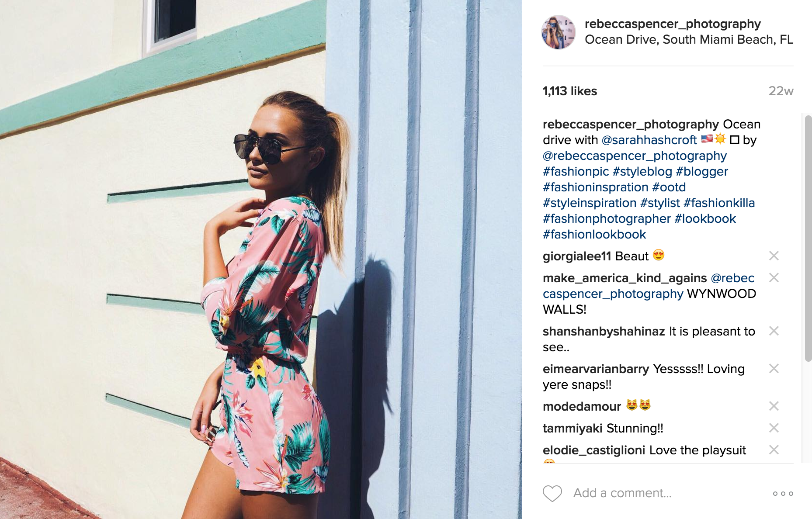The image size is (812, 519).
Task: Remove eimearvarianbarry's comment with X
Action: [x=774, y=368]
